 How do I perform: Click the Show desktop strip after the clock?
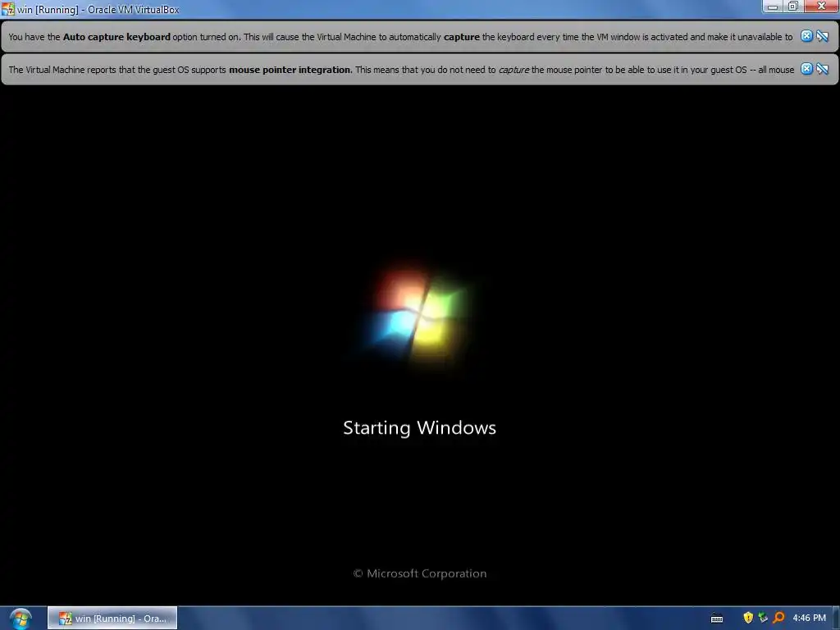[x=836, y=619]
